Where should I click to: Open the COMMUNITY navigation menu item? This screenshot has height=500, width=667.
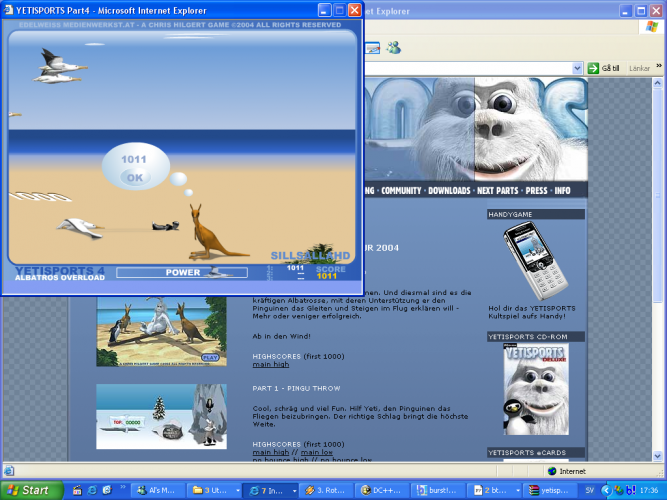pos(401,190)
